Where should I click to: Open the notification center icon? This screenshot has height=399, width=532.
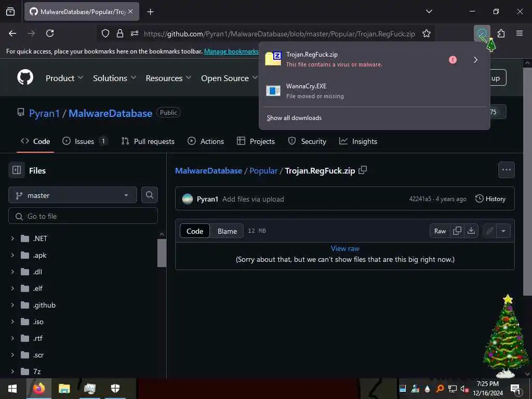point(515,389)
